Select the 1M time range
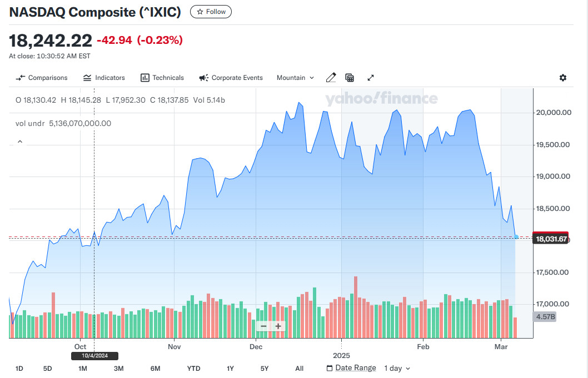This screenshot has width=588, height=378. [x=83, y=369]
